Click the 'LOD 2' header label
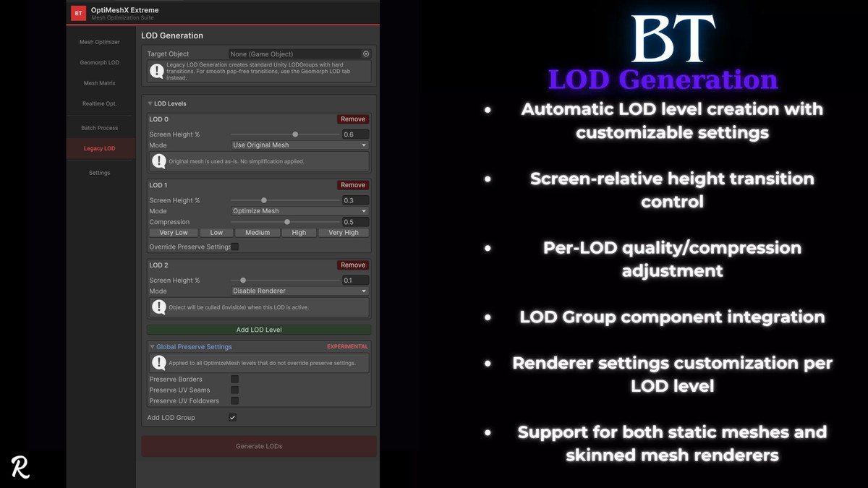This screenshot has width=868, height=488. [158, 265]
